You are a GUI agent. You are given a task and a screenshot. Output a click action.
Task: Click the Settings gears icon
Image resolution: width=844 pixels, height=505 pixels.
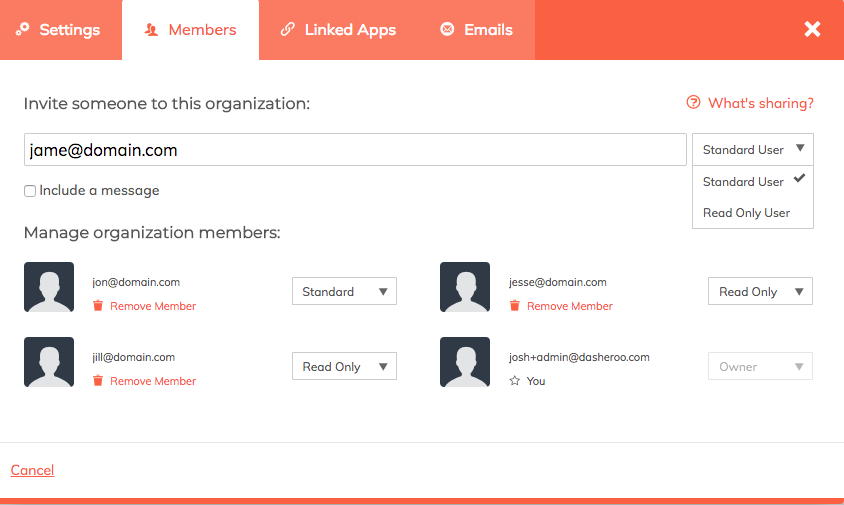[x=23, y=30]
